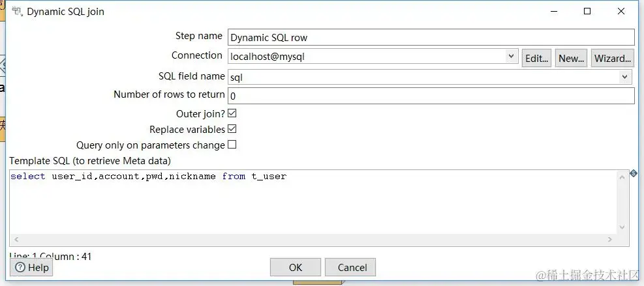Click the horizontal scroll right arrow

click(610, 239)
